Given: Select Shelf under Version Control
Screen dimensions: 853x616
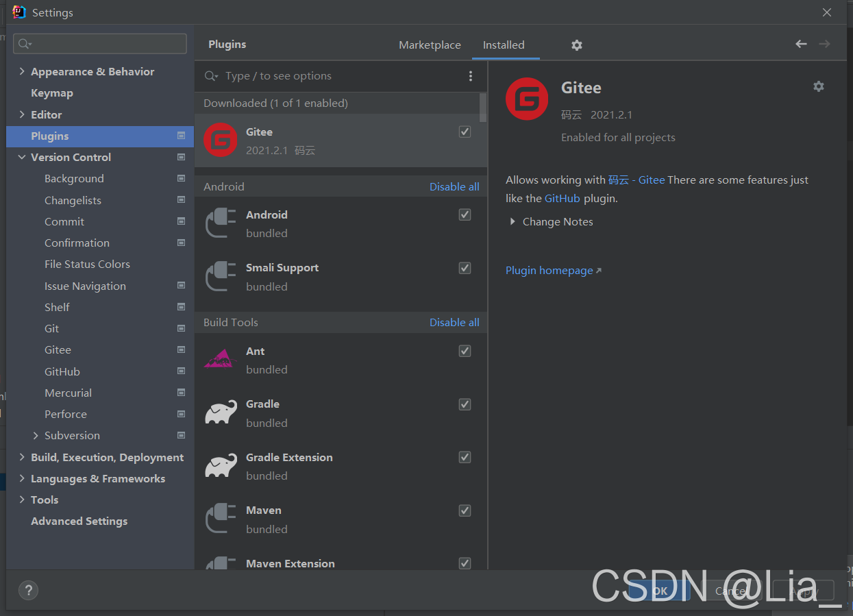Looking at the screenshot, I should (x=57, y=307).
